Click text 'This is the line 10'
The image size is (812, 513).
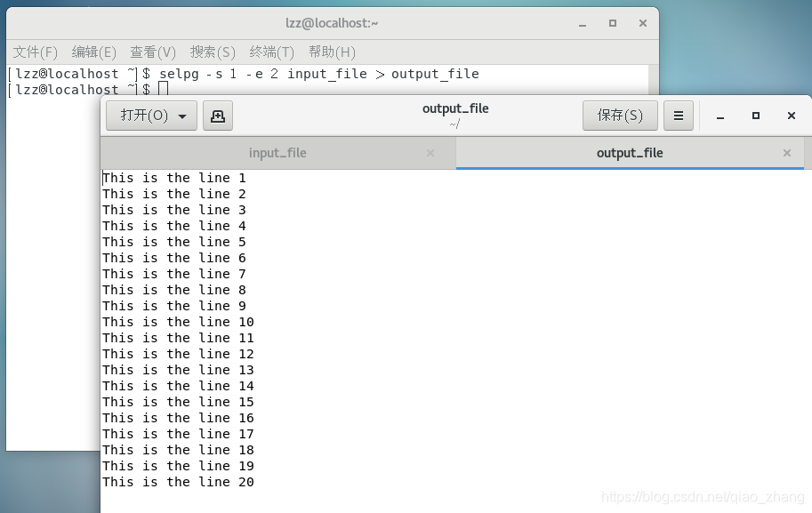click(x=178, y=322)
